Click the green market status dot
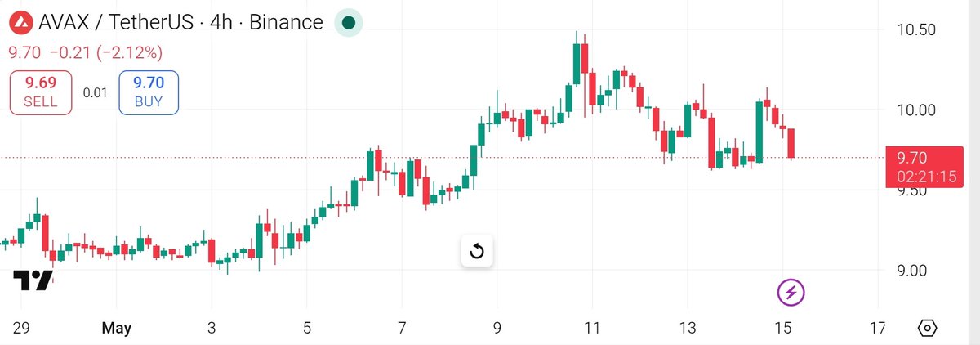This screenshot has height=345, width=980. (349, 23)
